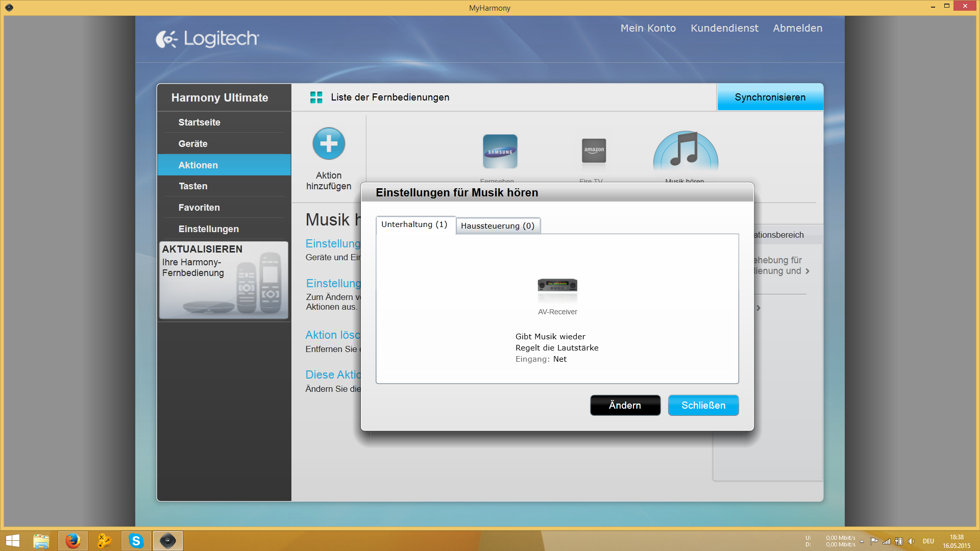Screen dimensions: 980x551
Task: Click the AV-Receiver device icon
Action: pos(557,286)
